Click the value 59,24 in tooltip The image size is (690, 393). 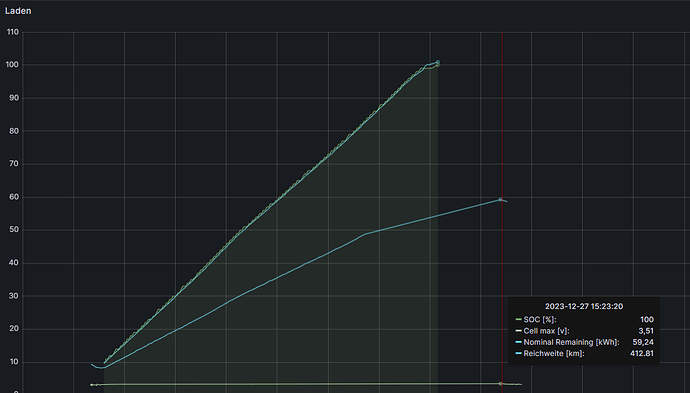click(x=643, y=342)
